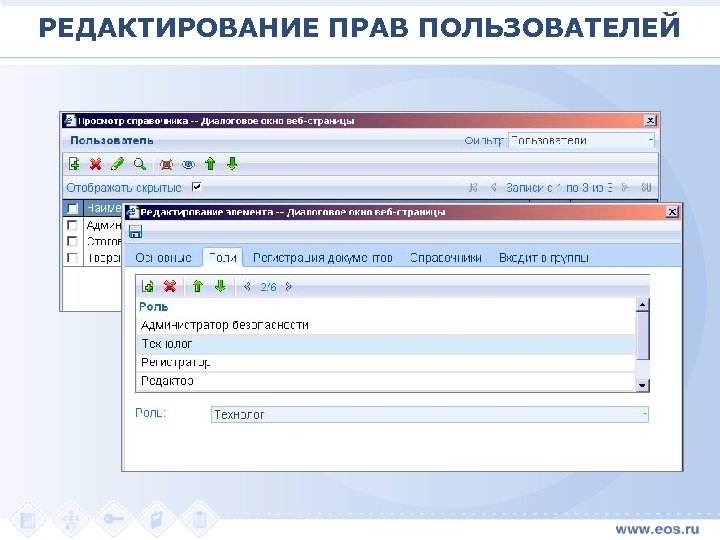
Task: Click the eye view icon in users toolbar
Action: coord(188,164)
